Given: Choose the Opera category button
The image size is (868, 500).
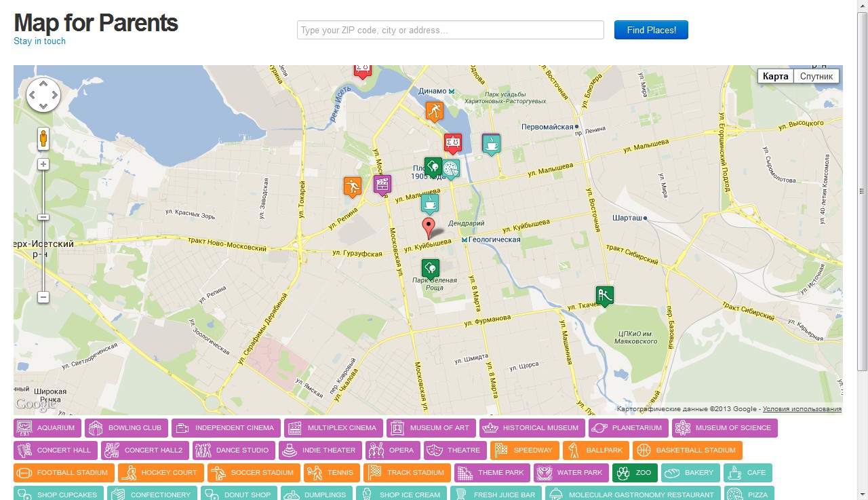Looking at the screenshot, I should 393,450.
